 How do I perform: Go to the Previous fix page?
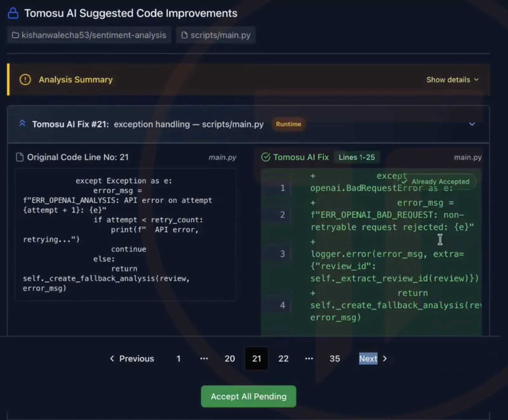[132, 358]
